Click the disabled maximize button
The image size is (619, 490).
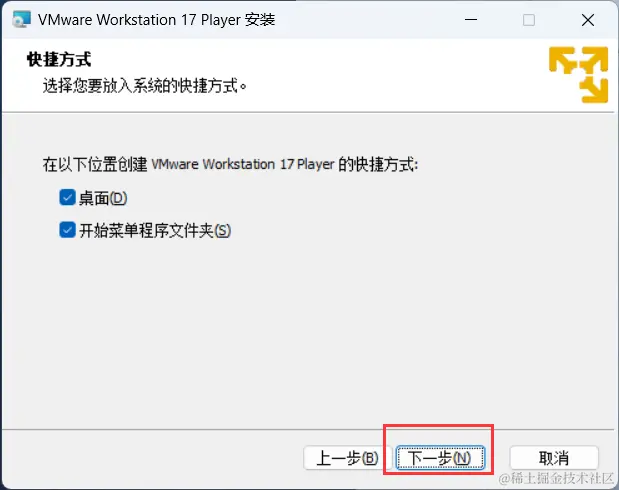pos(529,20)
